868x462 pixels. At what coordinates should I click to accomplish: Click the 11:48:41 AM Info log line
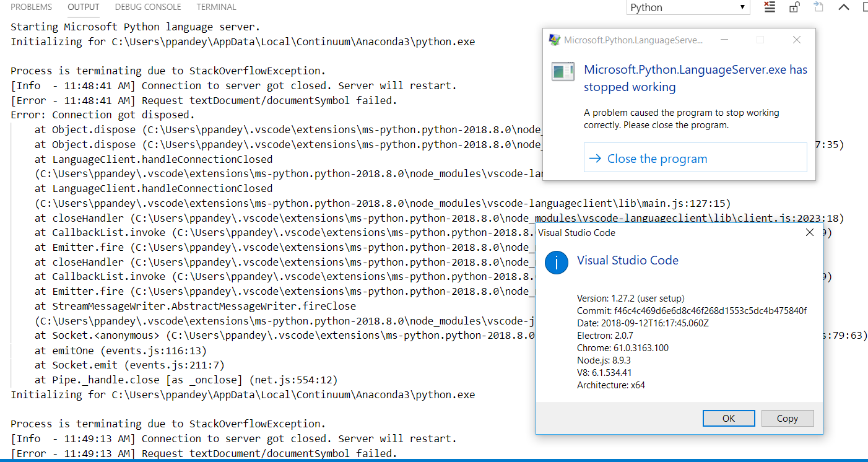233,86
